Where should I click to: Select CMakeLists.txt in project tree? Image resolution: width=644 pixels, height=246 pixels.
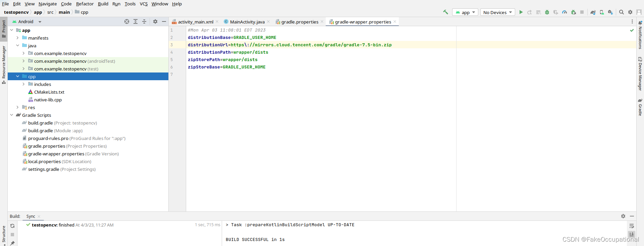[x=49, y=92]
